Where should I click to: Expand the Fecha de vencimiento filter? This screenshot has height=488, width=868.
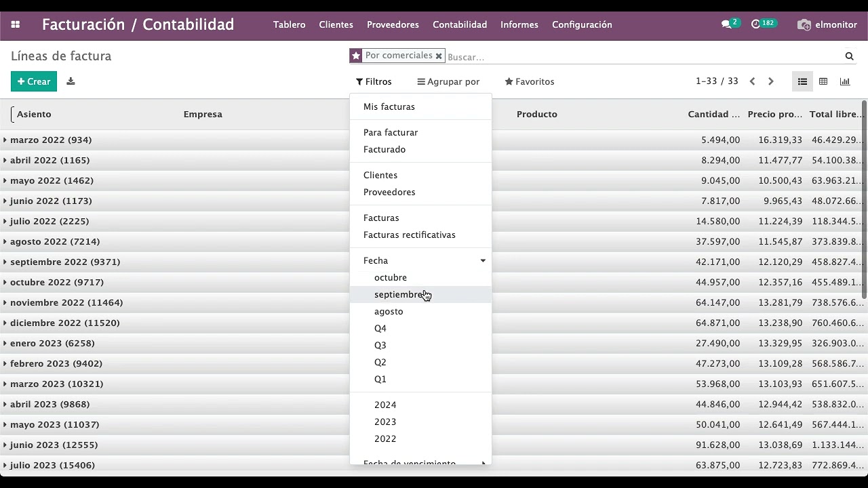pos(420,464)
